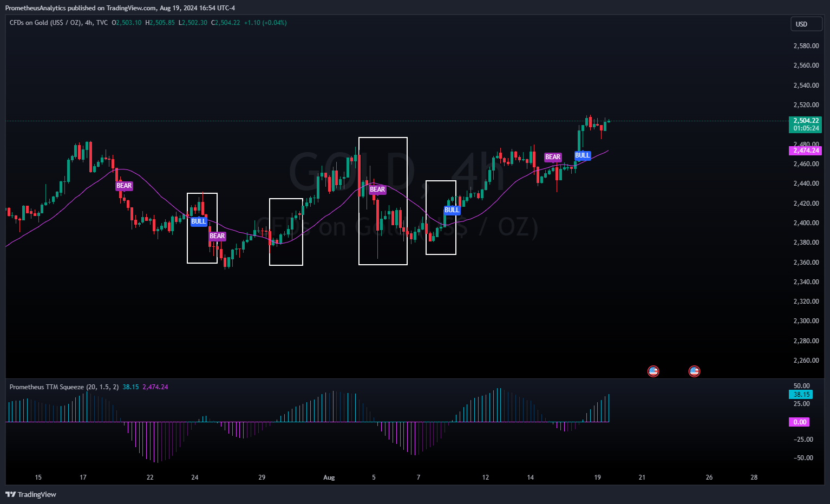Viewport: 830px width, 504px height.
Task: Click the BEAR label dated around July 25
Action: click(x=217, y=236)
